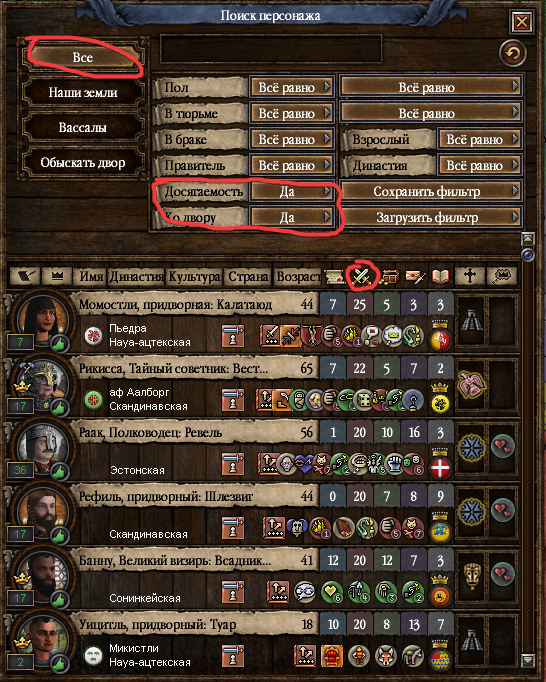Sort by ruler crown column icon
Screen dimensions: 546x682
pyautogui.click(x=57, y=276)
